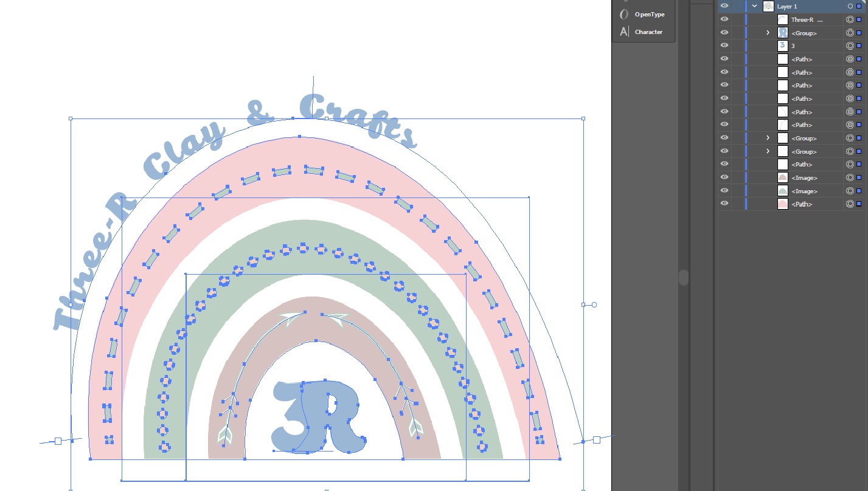This screenshot has height=491, width=868.
Task: Click the target icon on the "3" layer
Action: pos(850,46)
